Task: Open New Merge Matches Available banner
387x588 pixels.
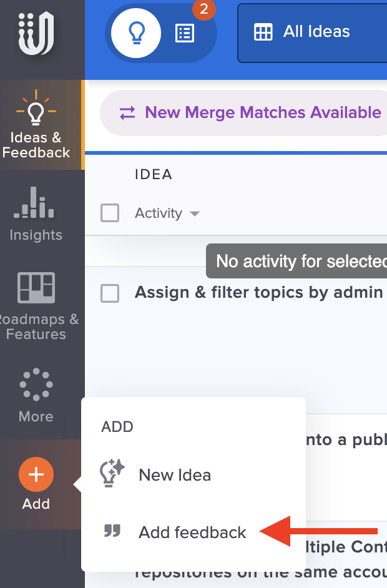Action: [244, 113]
